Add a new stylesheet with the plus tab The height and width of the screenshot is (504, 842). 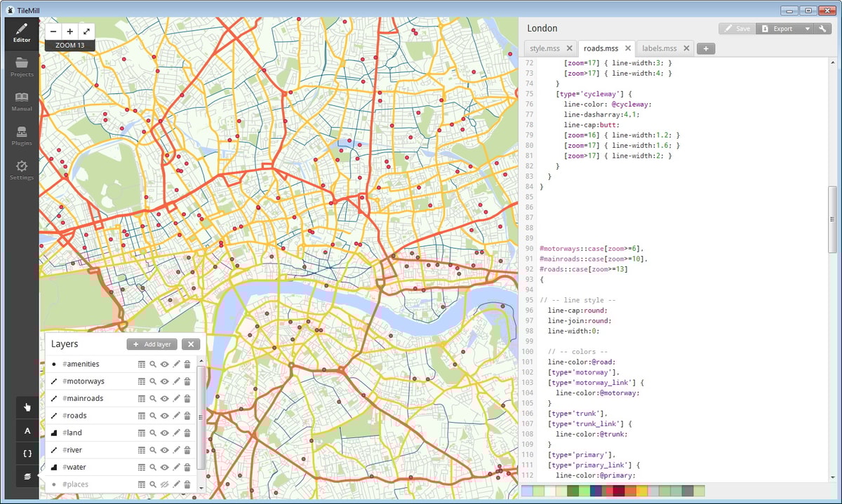(705, 48)
